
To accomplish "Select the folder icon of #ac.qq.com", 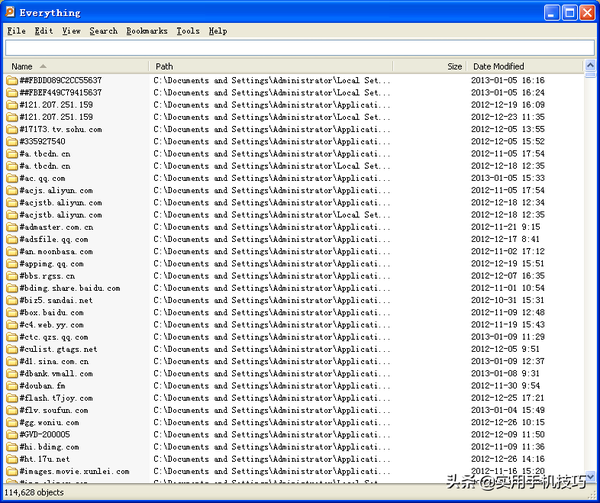I will point(12,178).
